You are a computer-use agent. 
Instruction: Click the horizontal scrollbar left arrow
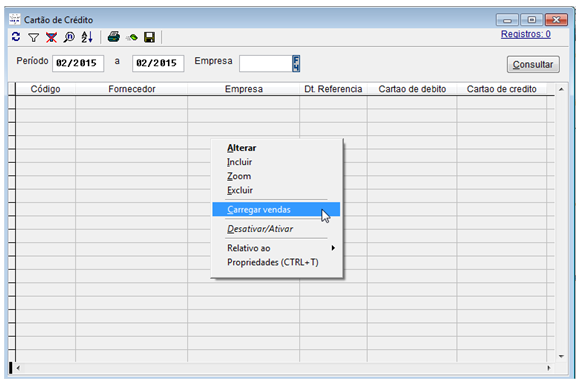click(x=18, y=368)
